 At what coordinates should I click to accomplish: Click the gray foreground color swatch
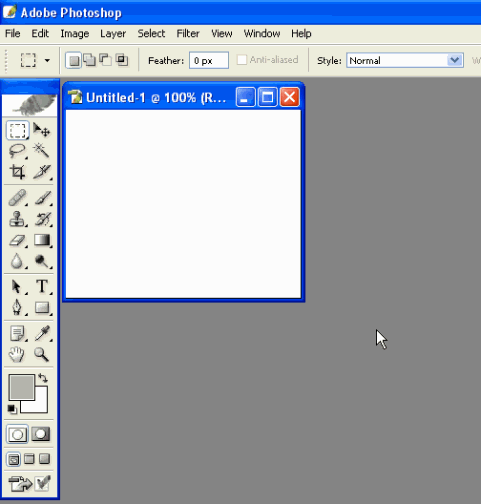click(x=22, y=387)
